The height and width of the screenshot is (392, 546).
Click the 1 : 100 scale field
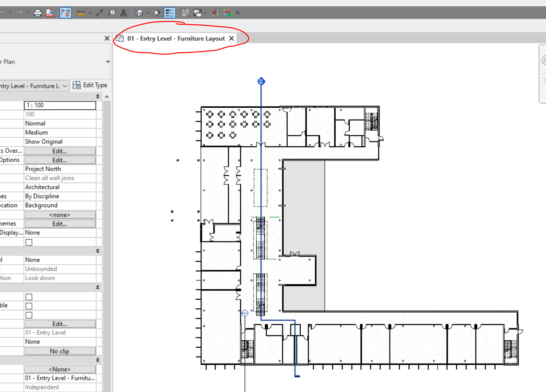[60, 105]
